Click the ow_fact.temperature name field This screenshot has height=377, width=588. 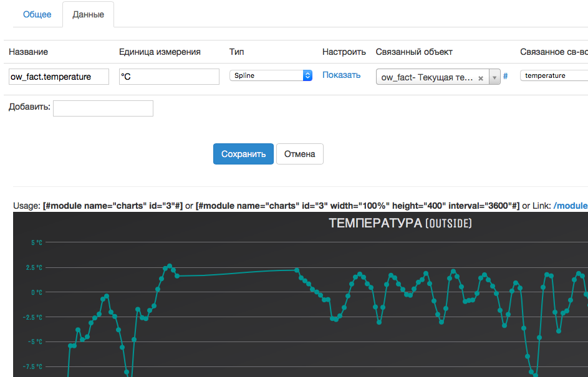point(59,77)
